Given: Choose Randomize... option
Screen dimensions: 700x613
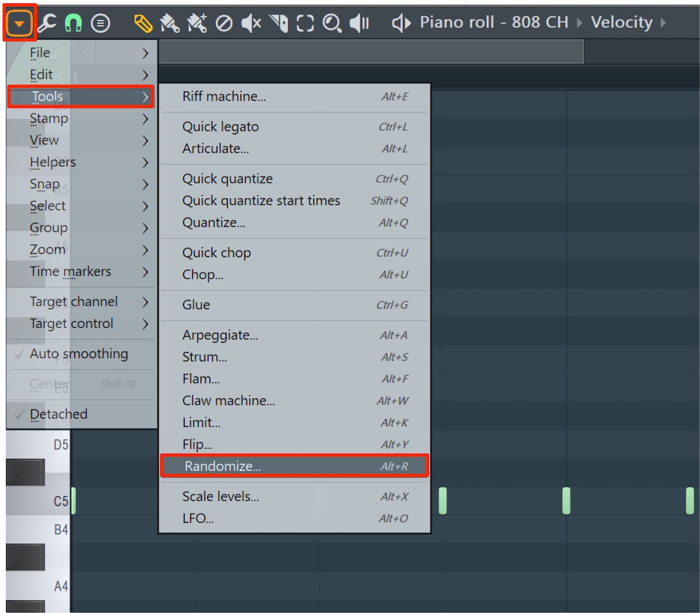Looking at the screenshot, I should (295, 466).
